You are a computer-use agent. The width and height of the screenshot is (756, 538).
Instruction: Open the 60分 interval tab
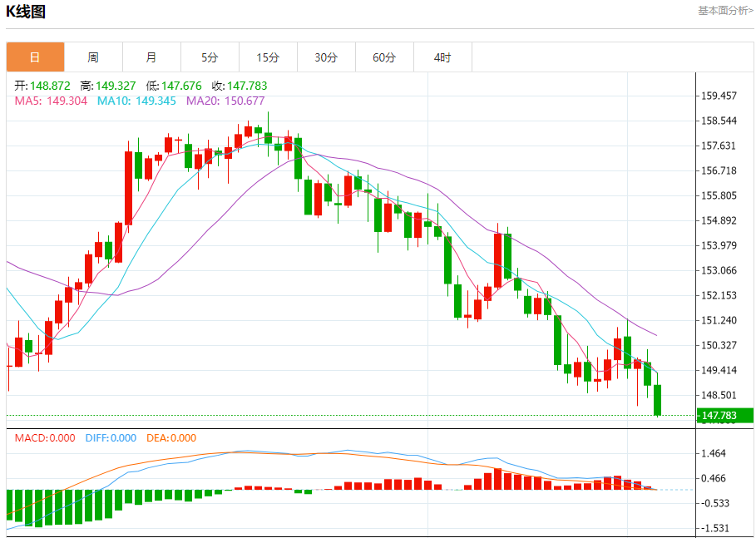(384, 57)
